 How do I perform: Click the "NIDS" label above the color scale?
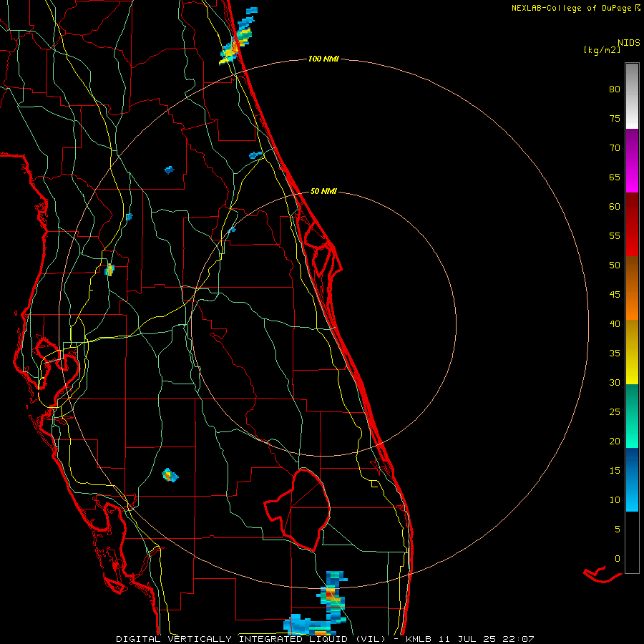click(628, 43)
